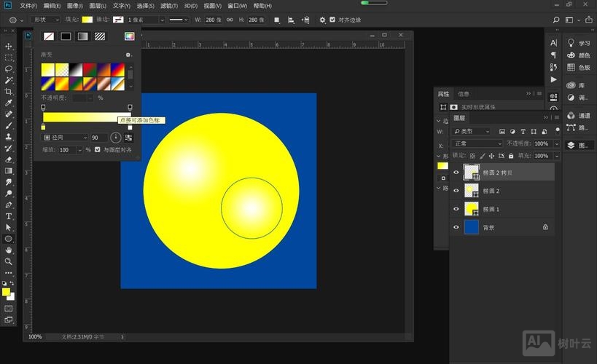The width and height of the screenshot is (597, 364).
Task: Choose the pattern fill type icon
Action: coord(100,36)
